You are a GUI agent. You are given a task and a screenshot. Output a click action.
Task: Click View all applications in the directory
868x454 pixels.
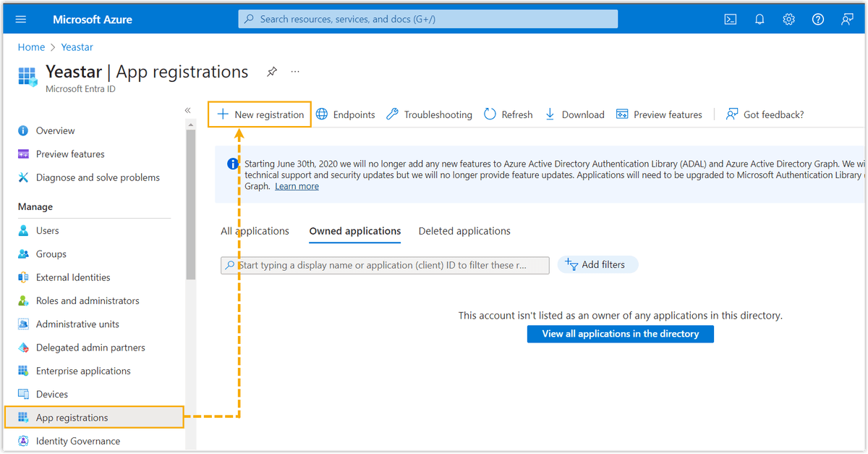pyautogui.click(x=620, y=334)
